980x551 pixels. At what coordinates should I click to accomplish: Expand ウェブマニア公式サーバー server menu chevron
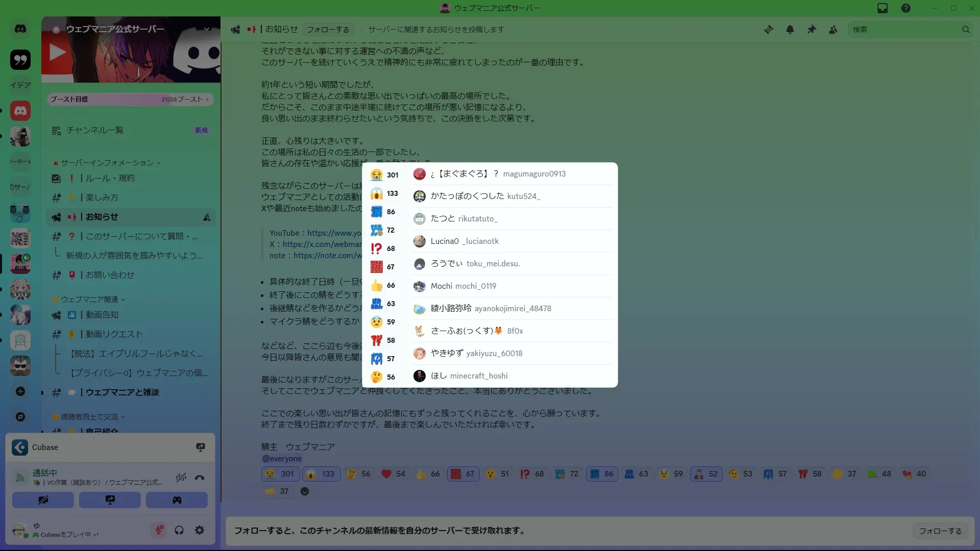point(207,29)
